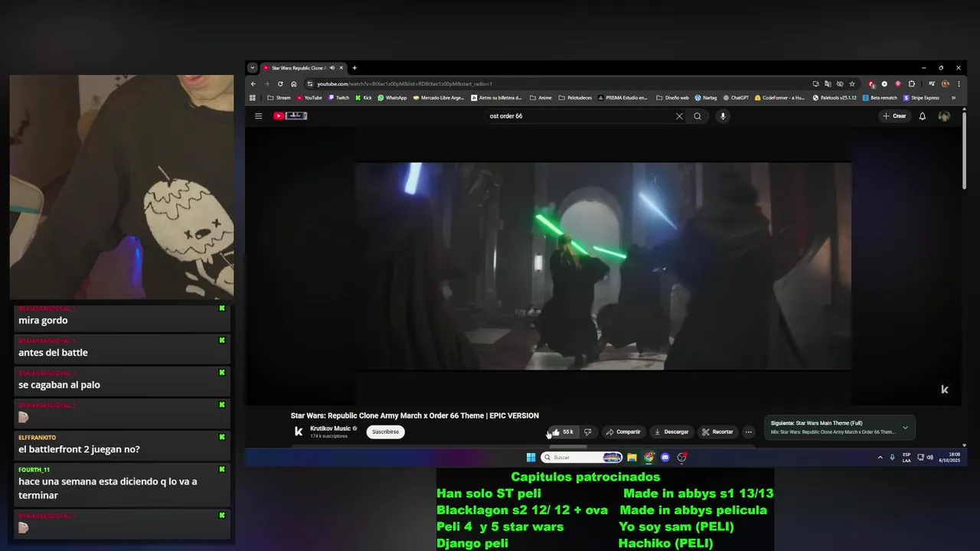This screenshot has width=980, height=551.
Task: Select chat message 'antes del battle'
Action: 53,353
